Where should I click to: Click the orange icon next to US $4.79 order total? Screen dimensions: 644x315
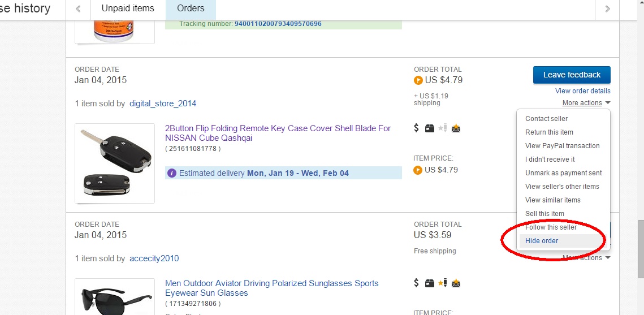coord(418,80)
